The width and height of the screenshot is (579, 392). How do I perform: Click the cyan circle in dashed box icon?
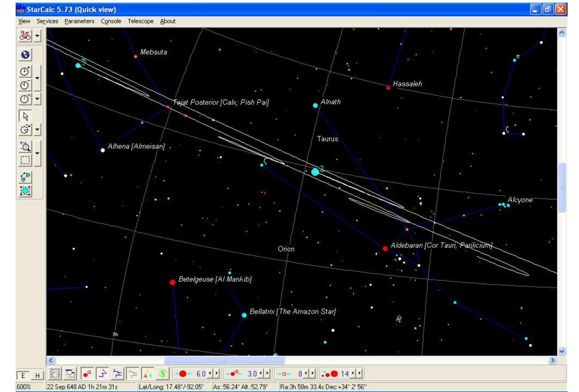(25, 191)
